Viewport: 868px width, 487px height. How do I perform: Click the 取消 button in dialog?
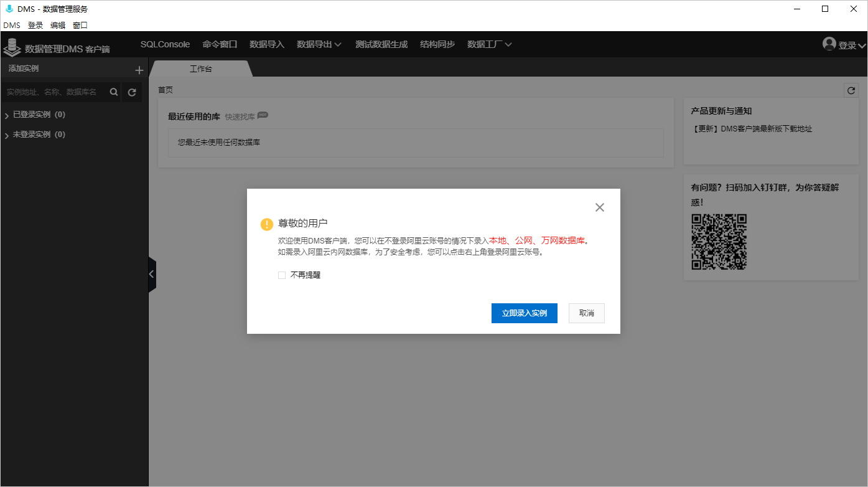587,313
